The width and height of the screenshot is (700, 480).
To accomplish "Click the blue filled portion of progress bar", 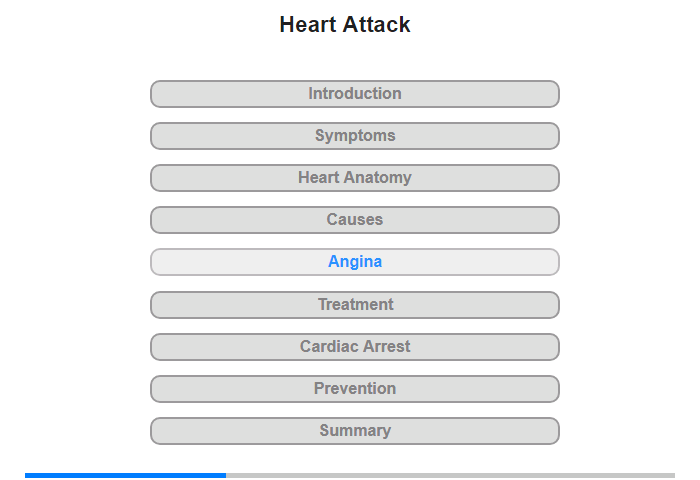I will pos(125,475).
